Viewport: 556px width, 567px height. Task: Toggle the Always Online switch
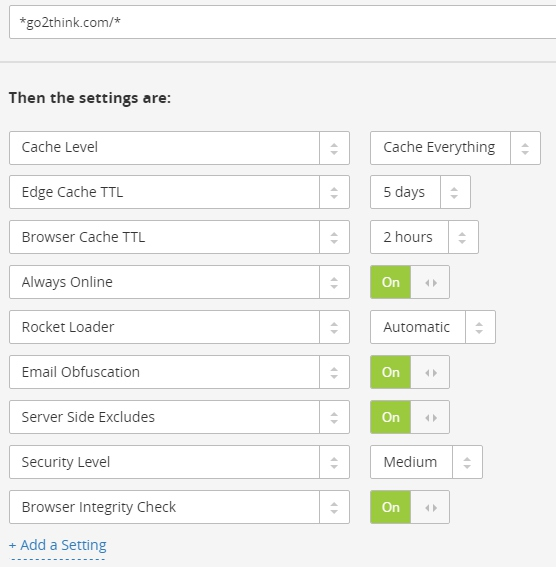pyautogui.click(x=410, y=282)
